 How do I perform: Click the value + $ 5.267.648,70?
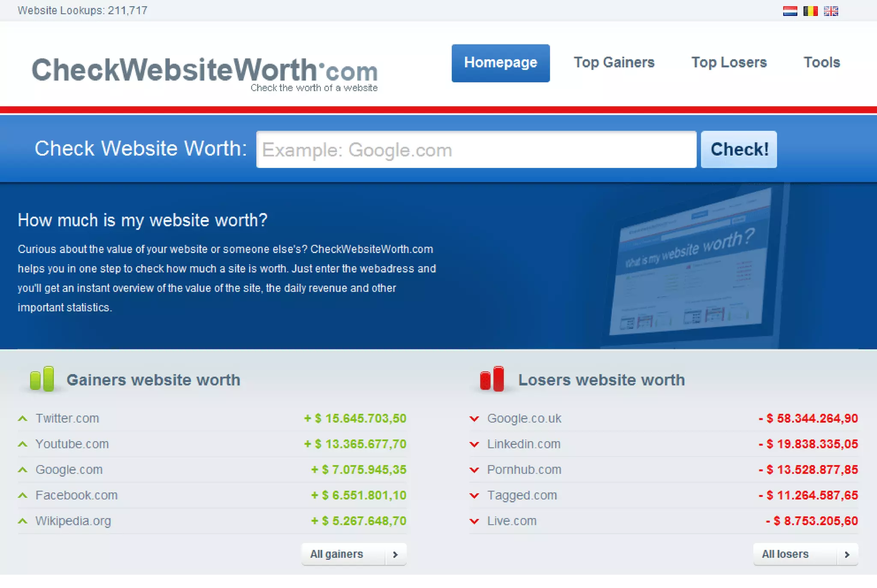click(358, 521)
